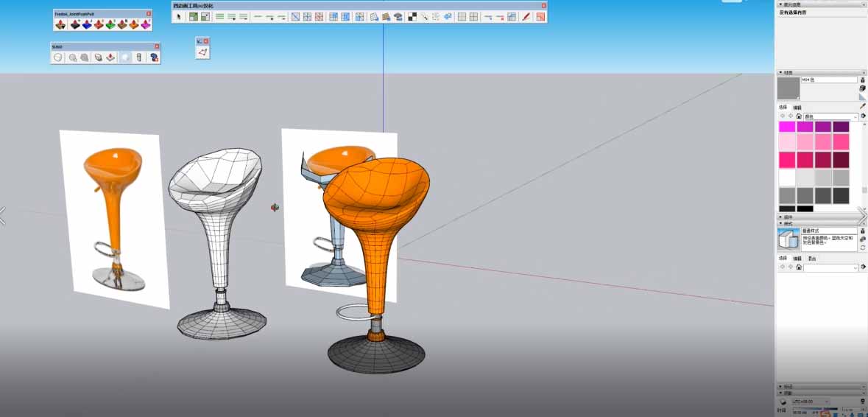Pick the magenta JointPushPull tool icon

(146, 24)
